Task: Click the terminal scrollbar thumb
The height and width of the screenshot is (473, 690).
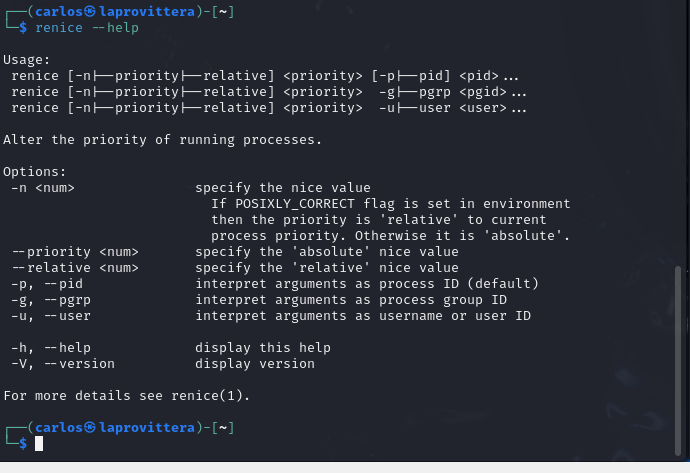Action: click(x=678, y=361)
